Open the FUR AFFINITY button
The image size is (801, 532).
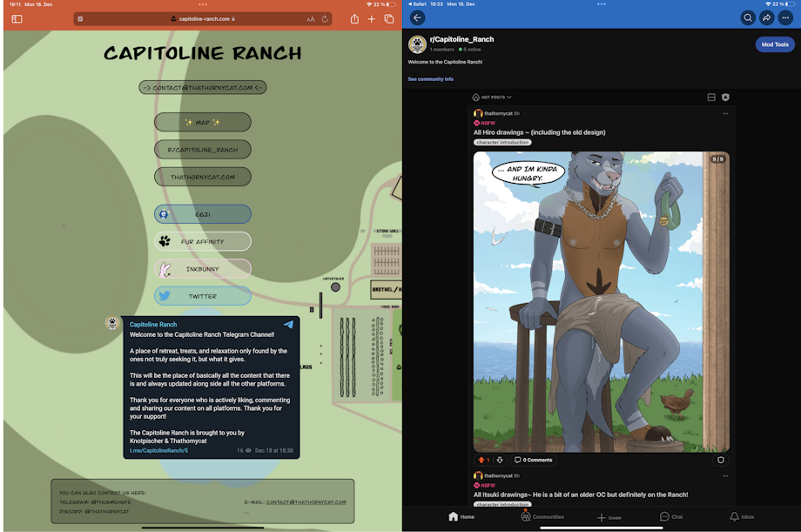tap(203, 241)
